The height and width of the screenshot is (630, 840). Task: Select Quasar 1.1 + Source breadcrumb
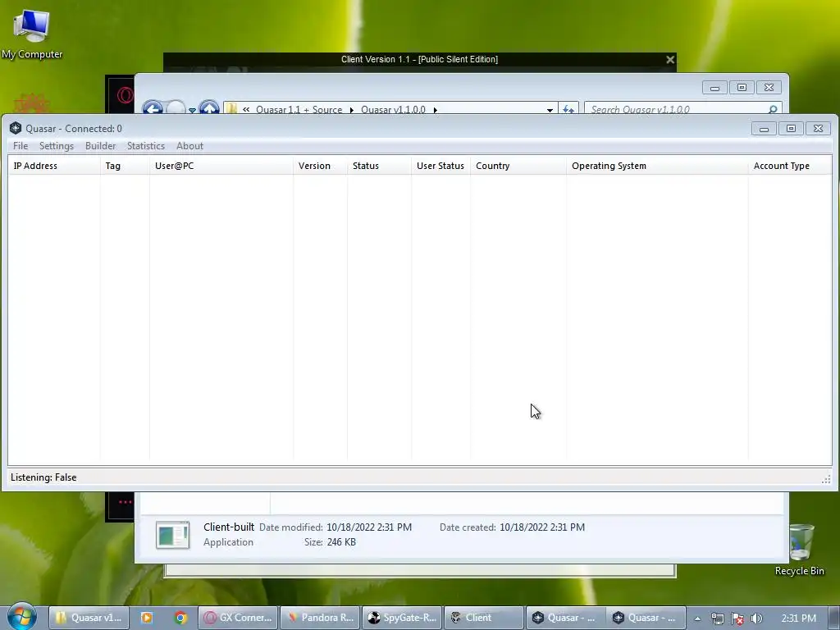299,109
